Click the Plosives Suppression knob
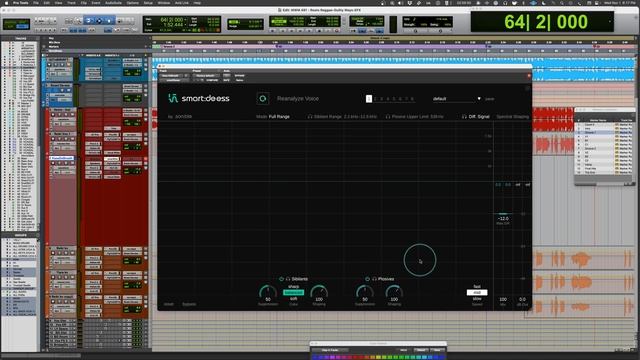This screenshot has width=640, height=360. [x=364, y=293]
